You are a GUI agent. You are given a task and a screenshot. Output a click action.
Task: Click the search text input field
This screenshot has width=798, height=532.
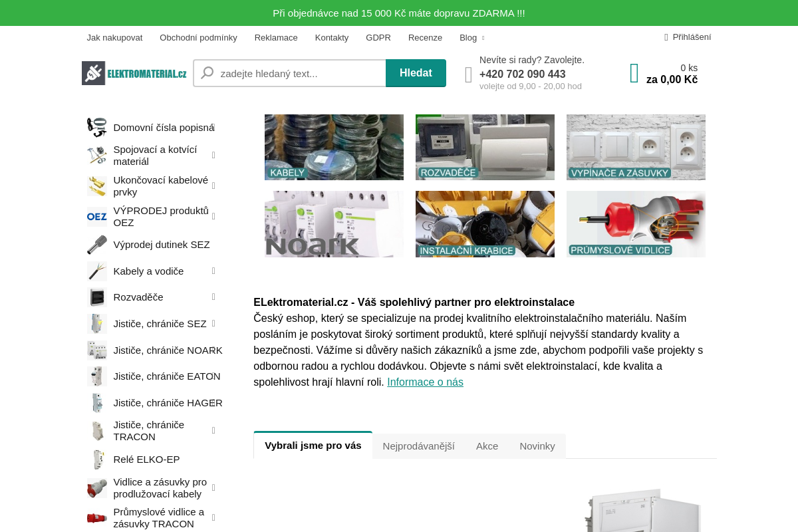pos(299,73)
